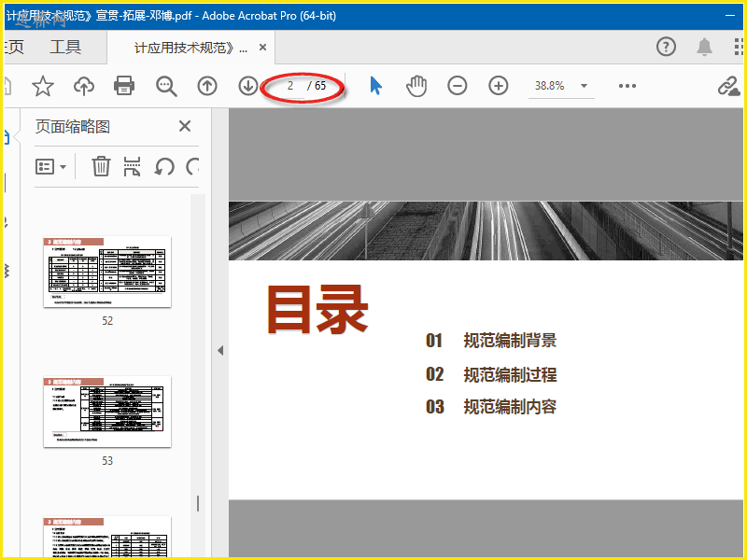Click the '01 规范编制背景' contents entry

point(491,341)
